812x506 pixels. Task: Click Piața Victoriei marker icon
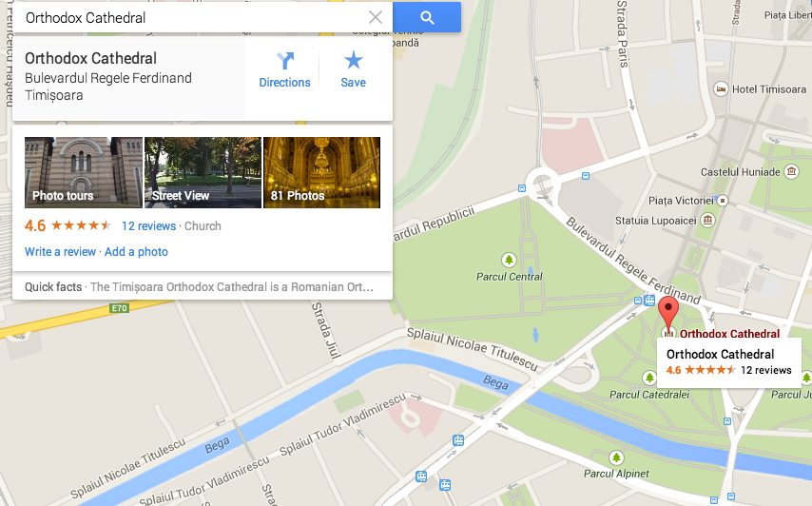[x=723, y=201]
